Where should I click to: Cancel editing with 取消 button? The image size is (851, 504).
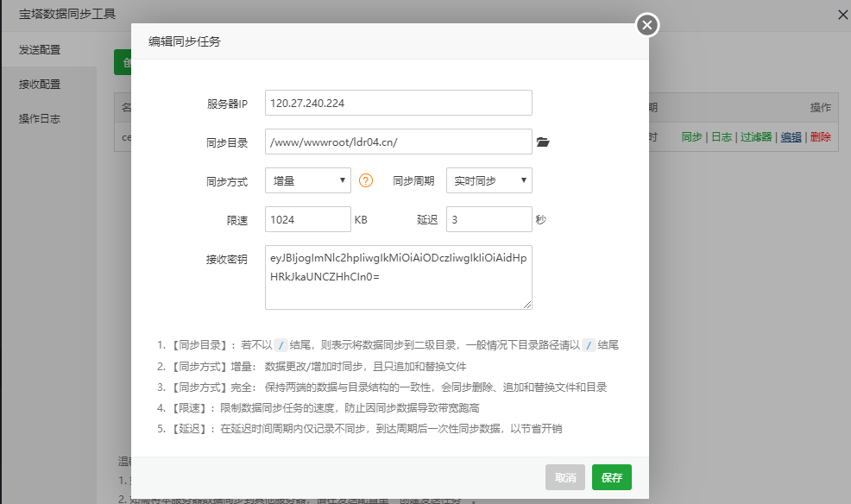[565, 477]
